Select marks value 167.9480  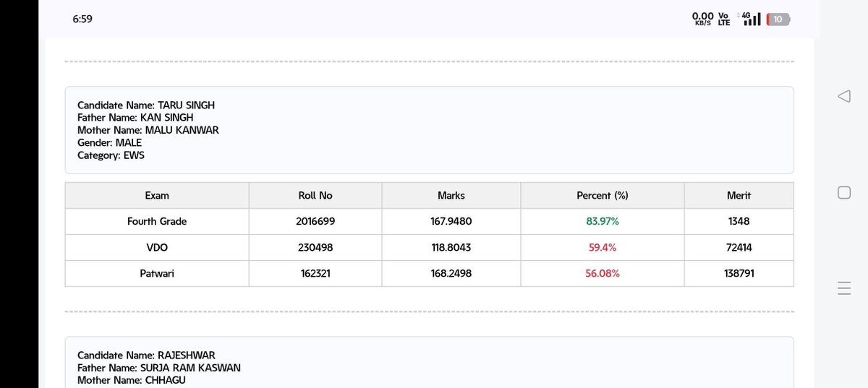[451, 222]
